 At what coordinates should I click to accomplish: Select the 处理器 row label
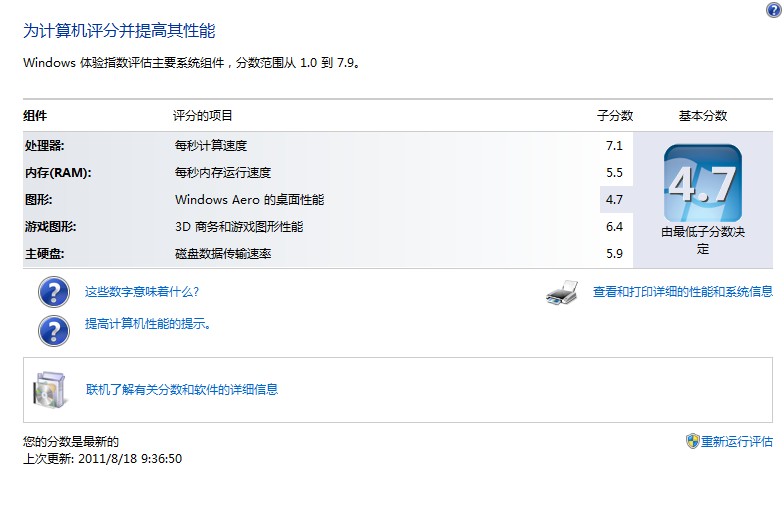tap(44, 146)
